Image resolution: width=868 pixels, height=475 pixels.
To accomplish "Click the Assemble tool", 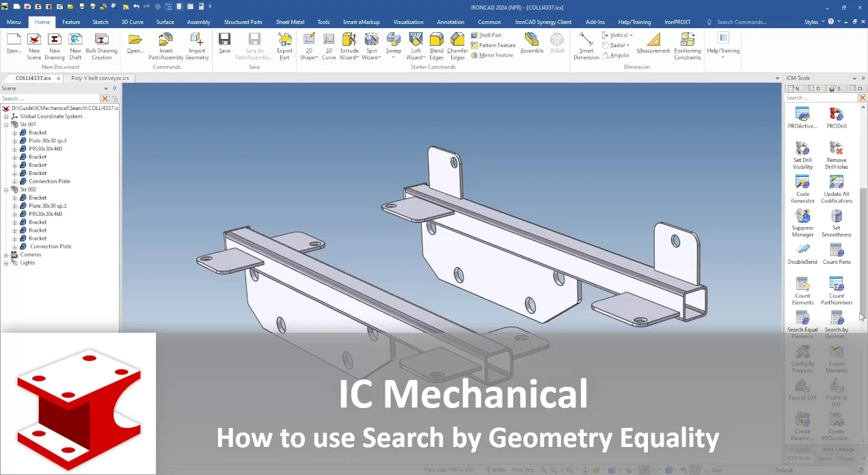I will [532, 43].
